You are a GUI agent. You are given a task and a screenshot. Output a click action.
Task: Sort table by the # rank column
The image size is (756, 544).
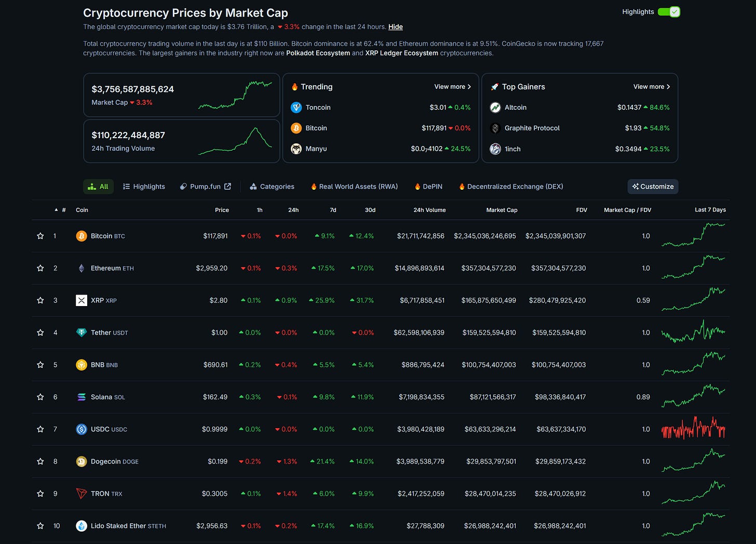[x=60, y=210]
